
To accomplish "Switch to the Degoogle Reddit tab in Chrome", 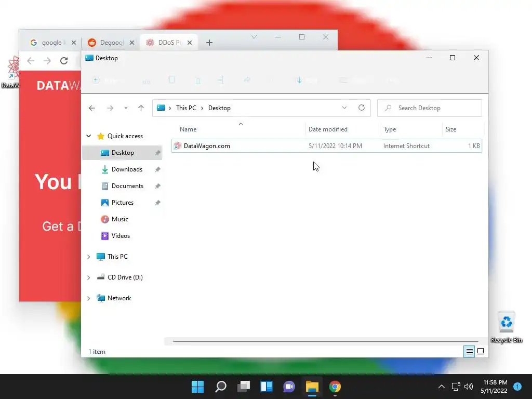I will [x=111, y=43].
